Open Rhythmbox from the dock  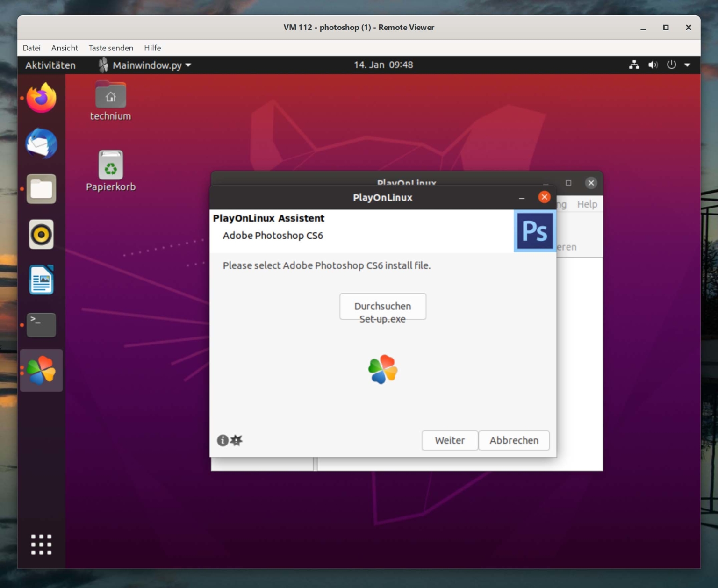point(41,235)
